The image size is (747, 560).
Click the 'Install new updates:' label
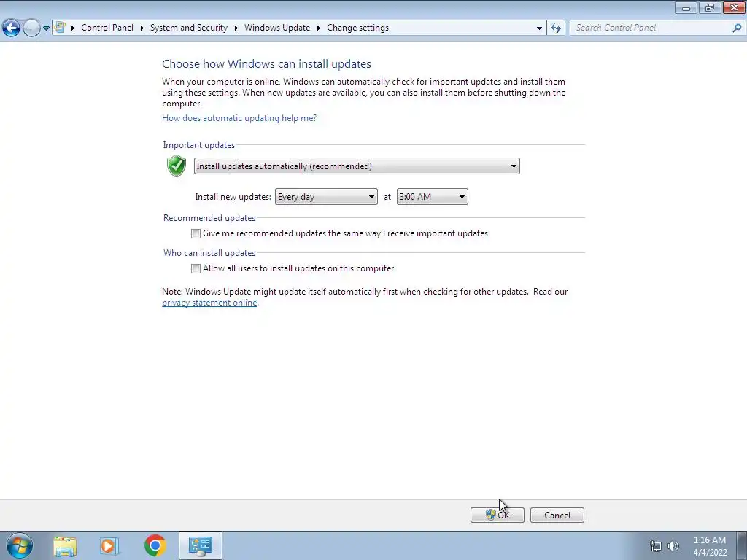point(233,197)
